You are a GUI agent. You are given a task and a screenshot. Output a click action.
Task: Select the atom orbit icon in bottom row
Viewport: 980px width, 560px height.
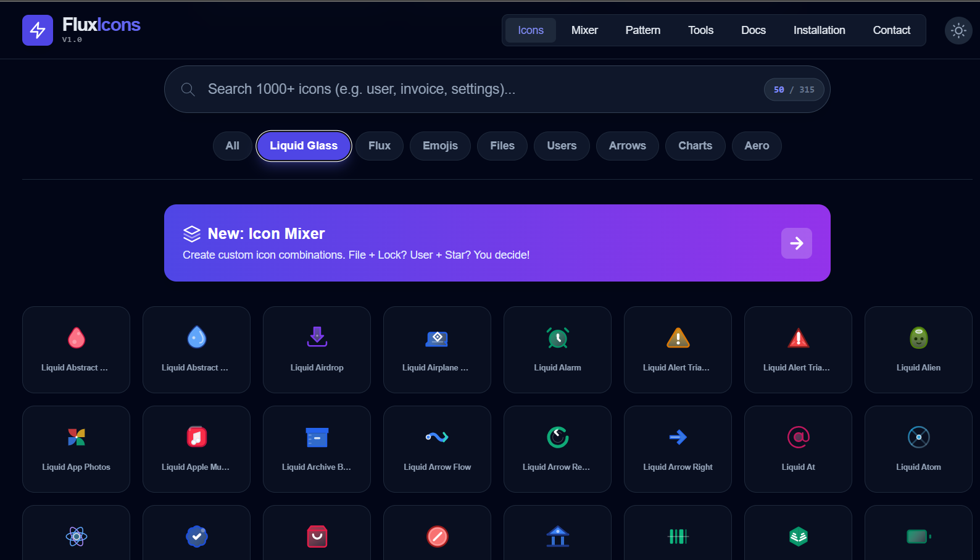point(76,536)
